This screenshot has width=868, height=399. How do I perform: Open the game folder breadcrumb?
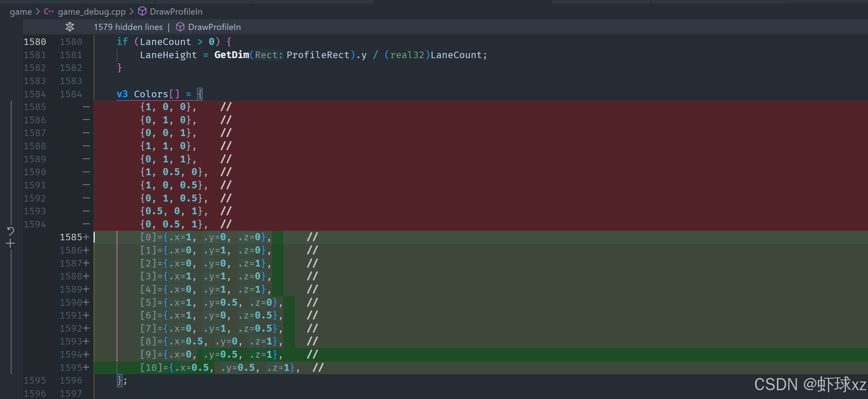21,12
